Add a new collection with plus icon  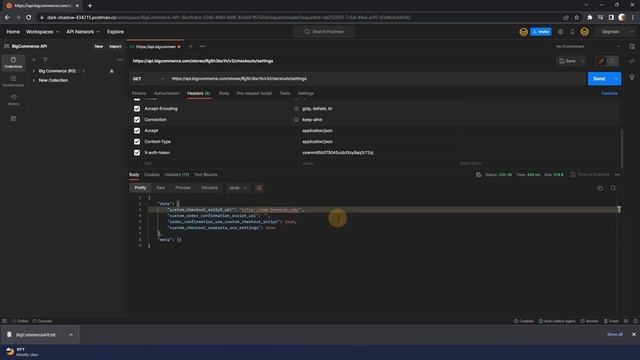(x=34, y=60)
